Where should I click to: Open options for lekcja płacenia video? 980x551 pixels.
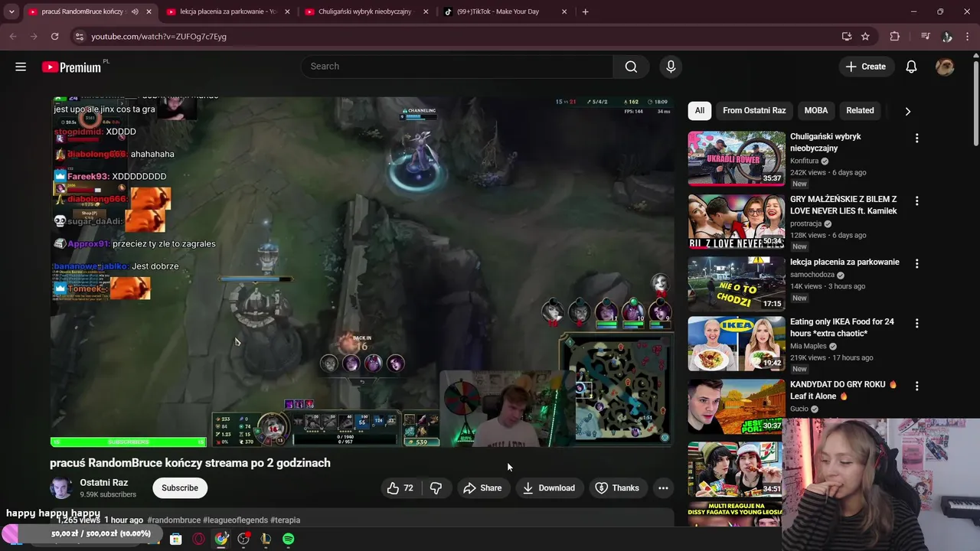[x=916, y=263]
